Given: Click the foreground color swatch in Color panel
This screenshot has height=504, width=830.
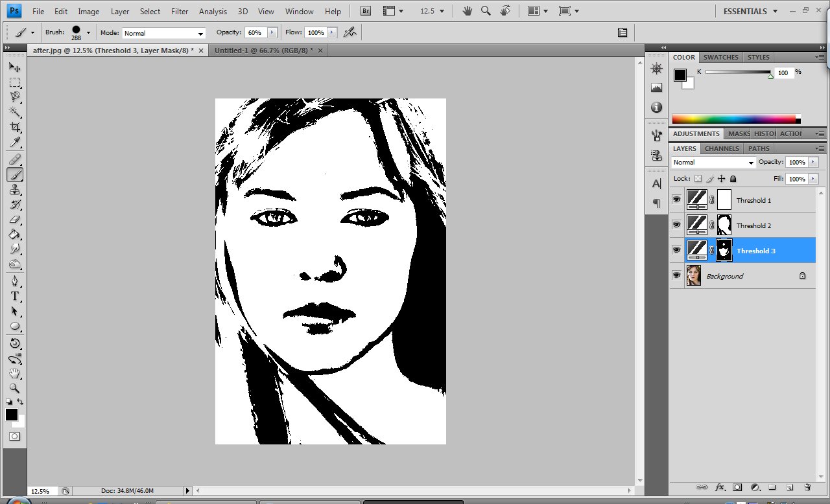Looking at the screenshot, I should (x=680, y=75).
